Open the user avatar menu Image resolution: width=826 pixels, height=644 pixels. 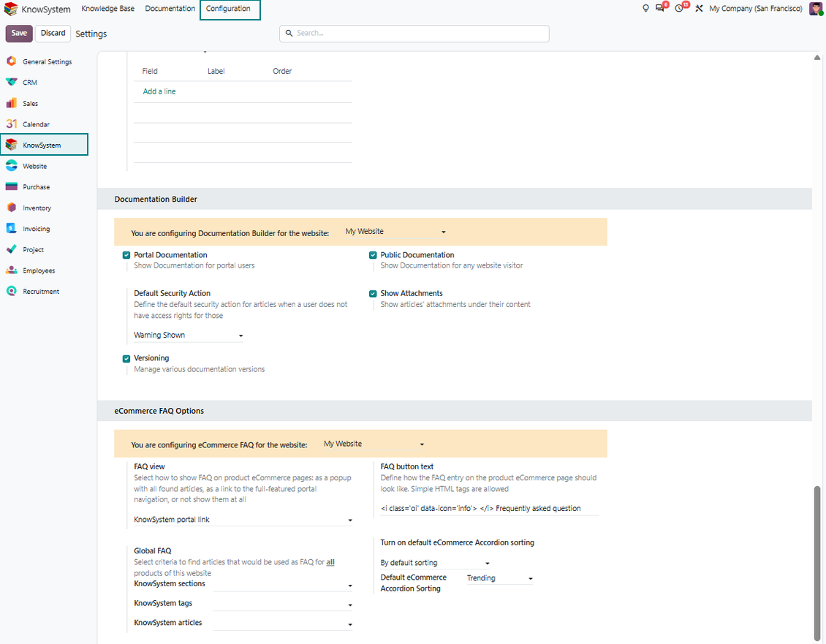(816, 9)
